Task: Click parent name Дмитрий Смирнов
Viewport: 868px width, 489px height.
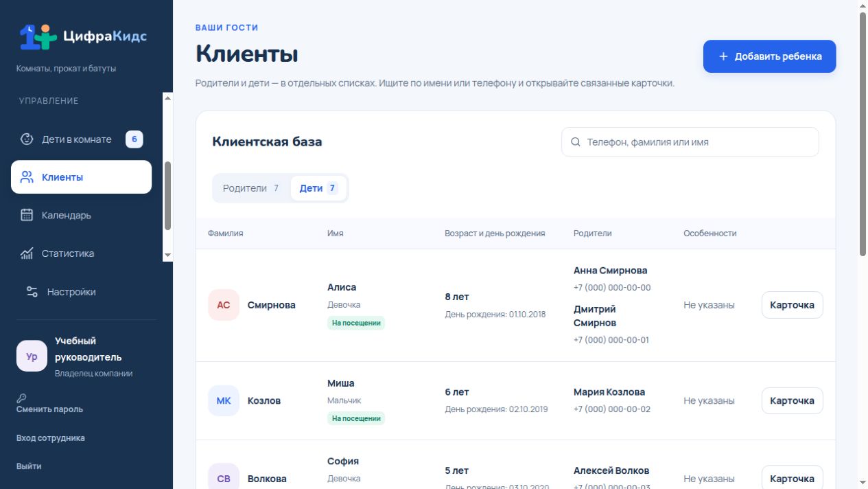Action: click(595, 316)
